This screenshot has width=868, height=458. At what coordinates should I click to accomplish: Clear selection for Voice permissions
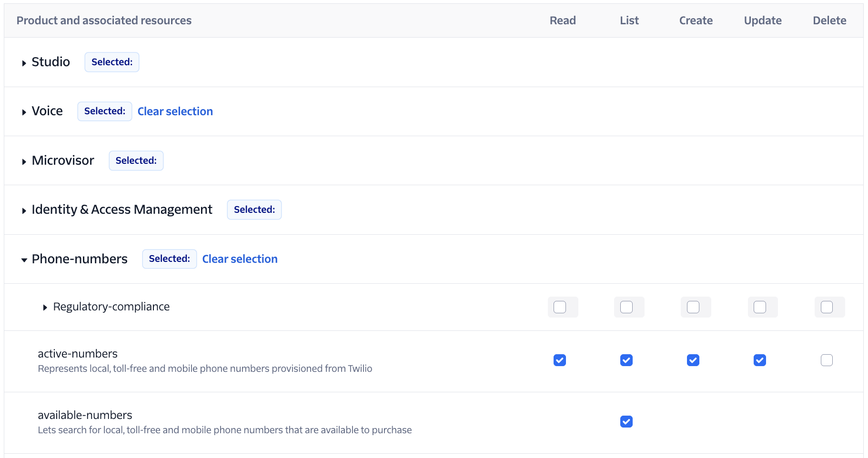click(x=175, y=111)
